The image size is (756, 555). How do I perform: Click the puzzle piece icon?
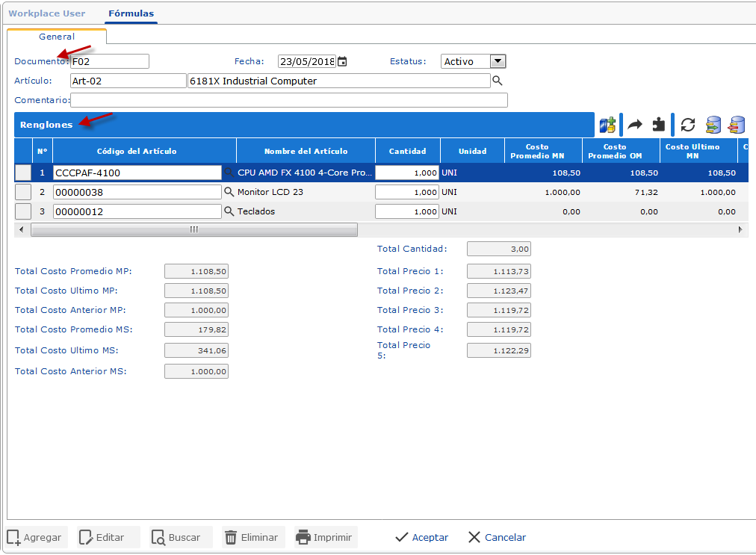[x=658, y=125]
